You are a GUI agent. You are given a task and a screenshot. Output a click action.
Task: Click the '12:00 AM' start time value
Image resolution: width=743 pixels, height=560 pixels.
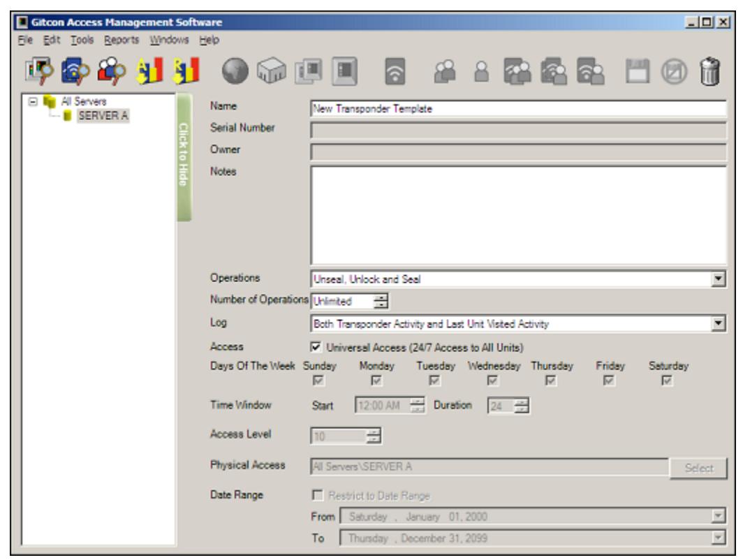pos(379,406)
